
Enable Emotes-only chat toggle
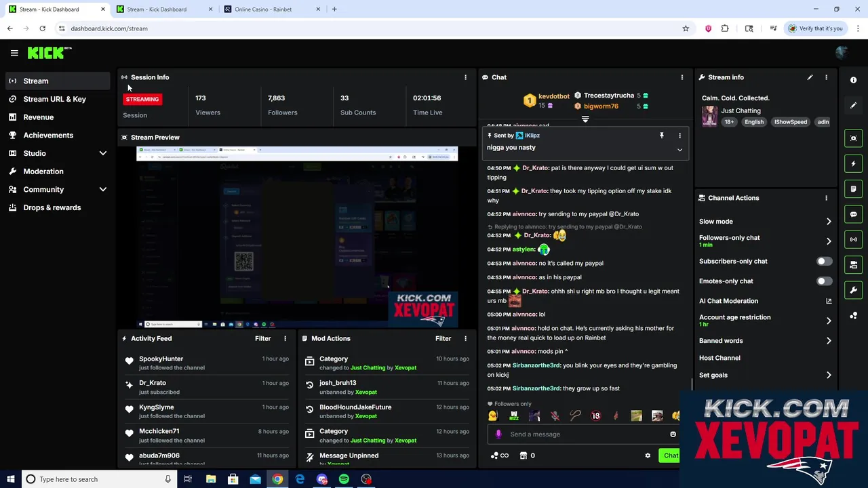coord(824,281)
